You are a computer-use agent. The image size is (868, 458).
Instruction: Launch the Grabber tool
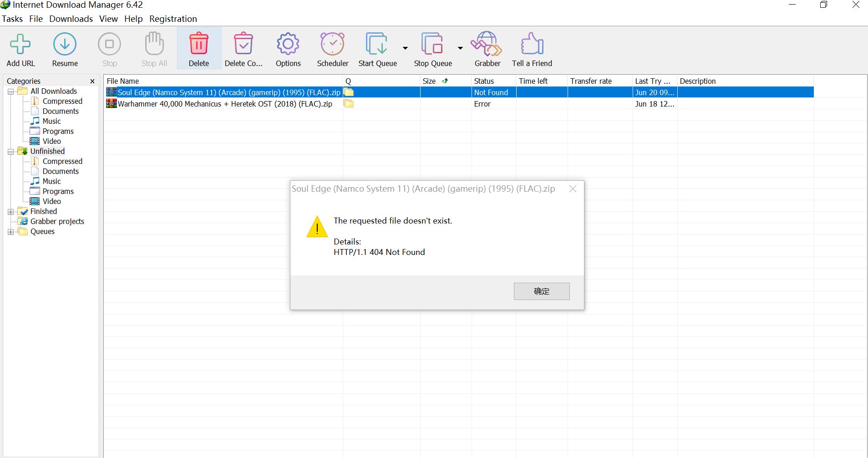click(x=487, y=45)
